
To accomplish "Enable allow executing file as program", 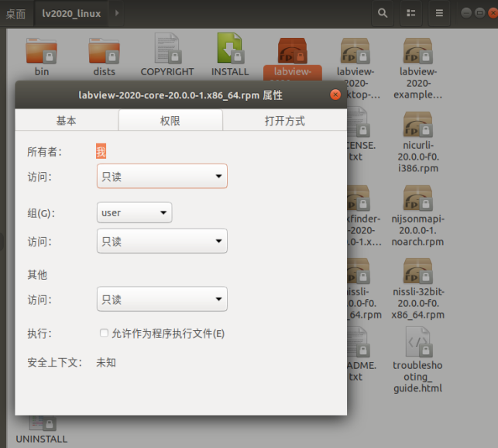I will coord(104,333).
